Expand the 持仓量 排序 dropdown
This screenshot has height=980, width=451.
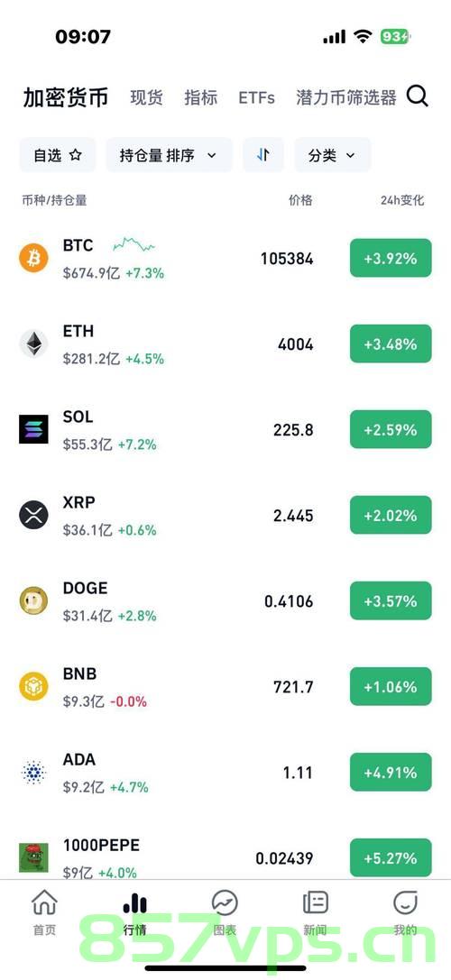click(x=169, y=155)
